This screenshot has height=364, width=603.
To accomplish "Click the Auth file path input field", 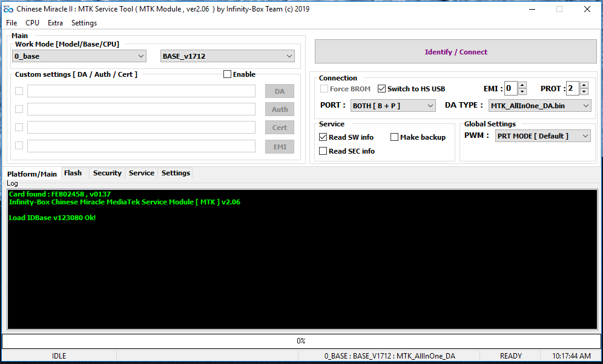I will pos(141,109).
